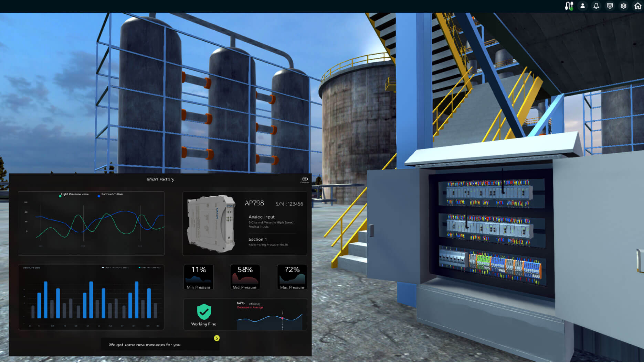Open the user profile icon
This screenshot has height=363, width=644.
click(583, 6)
